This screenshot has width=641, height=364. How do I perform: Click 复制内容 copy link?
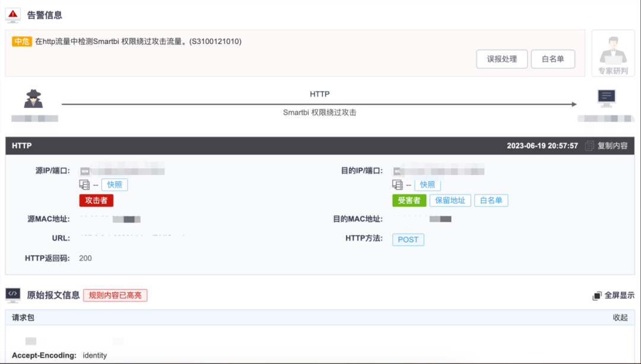613,146
